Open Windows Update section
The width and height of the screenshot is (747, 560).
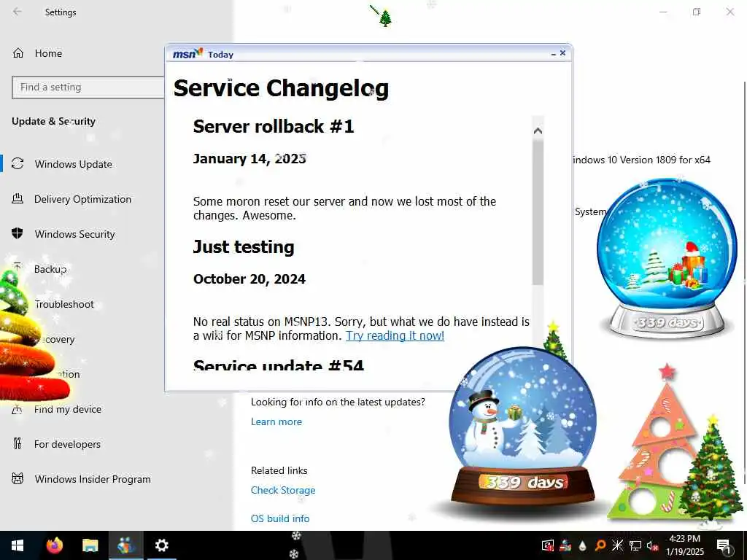pos(73,164)
